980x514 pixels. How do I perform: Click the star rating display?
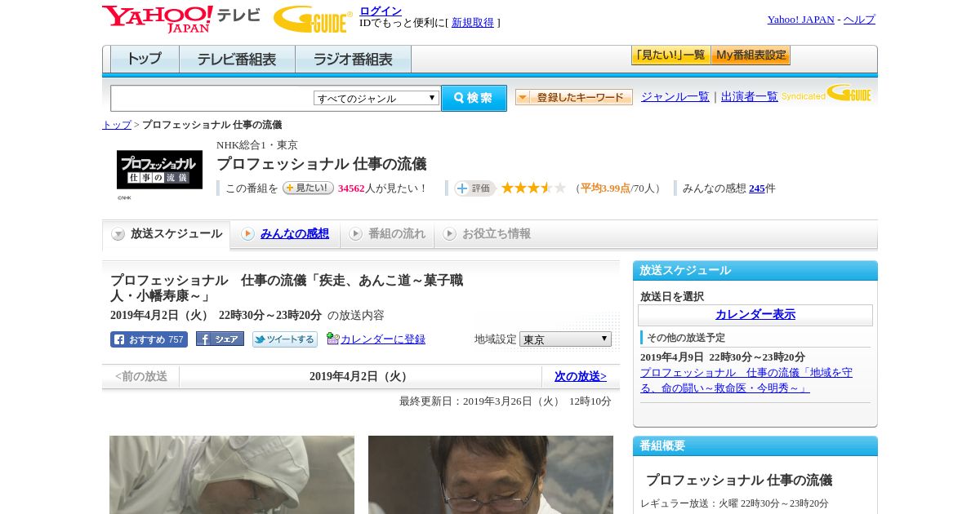click(533, 188)
